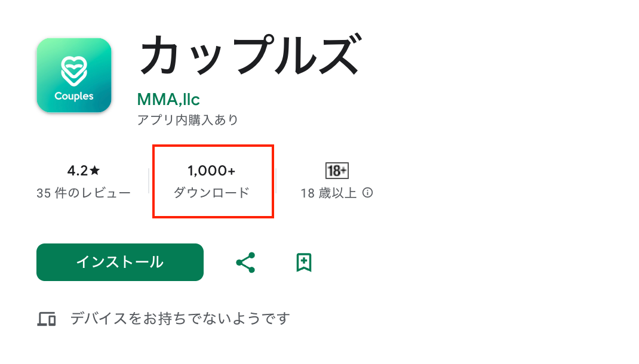Viewport: 639px width, 364px height.
Task: Open the 35 件のレビュー reviews label
Action: click(84, 193)
